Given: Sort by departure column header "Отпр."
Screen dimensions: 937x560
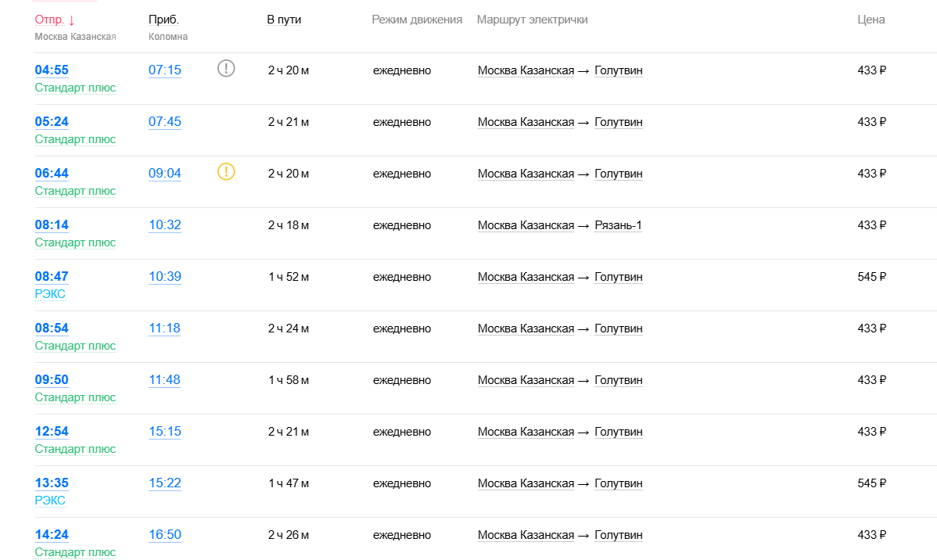Looking at the screenshot, I should pos(50,20).
